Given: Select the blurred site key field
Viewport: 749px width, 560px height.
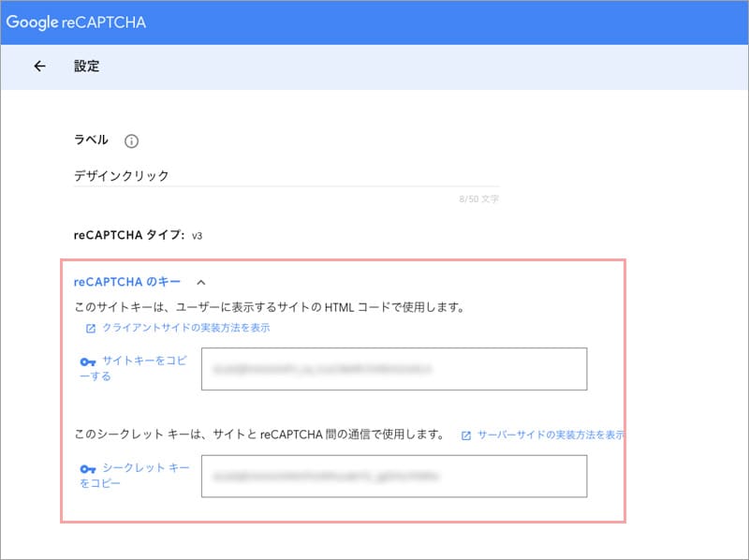Looking at the screenshot, I should [x=394, y=369].
